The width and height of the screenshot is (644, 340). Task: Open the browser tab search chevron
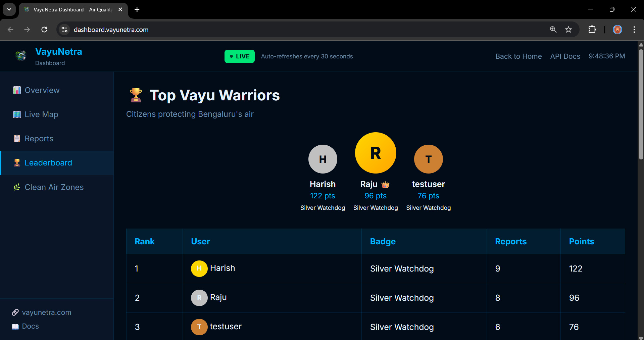[x=9, y=9]
